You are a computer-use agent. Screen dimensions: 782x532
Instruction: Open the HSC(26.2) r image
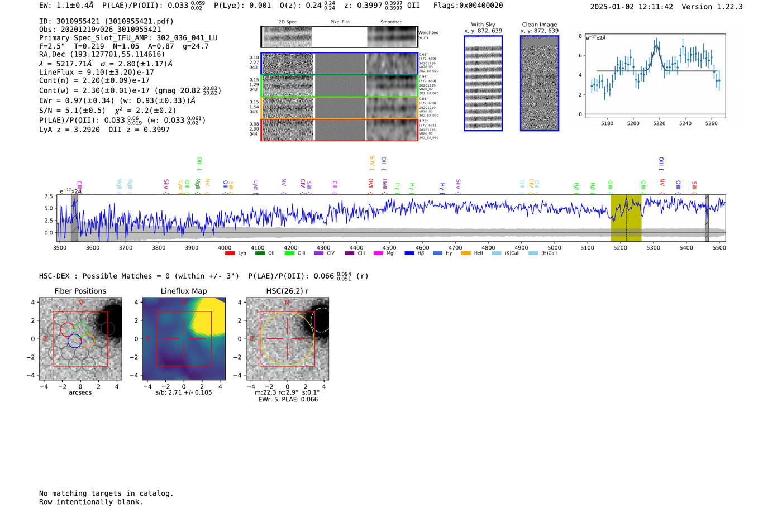(x=287, y=339)
